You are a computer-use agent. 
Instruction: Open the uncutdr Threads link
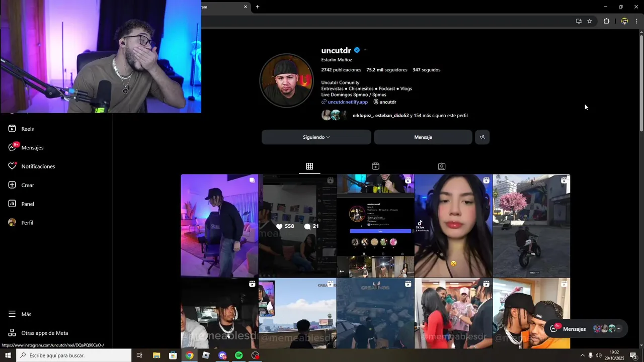coord(385,102)
